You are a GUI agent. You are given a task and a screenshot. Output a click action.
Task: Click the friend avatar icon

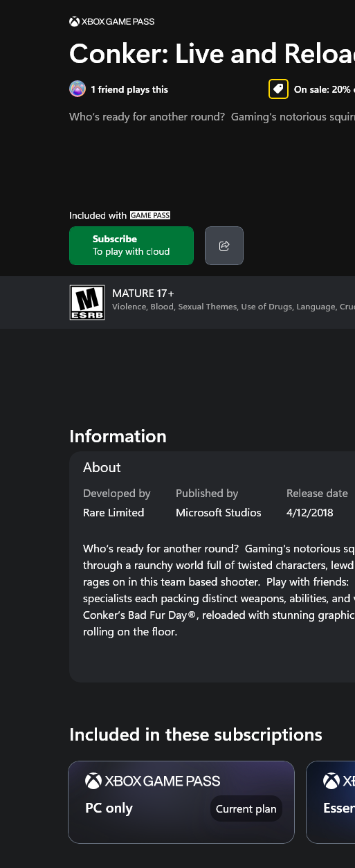click(x=78, y=89)
